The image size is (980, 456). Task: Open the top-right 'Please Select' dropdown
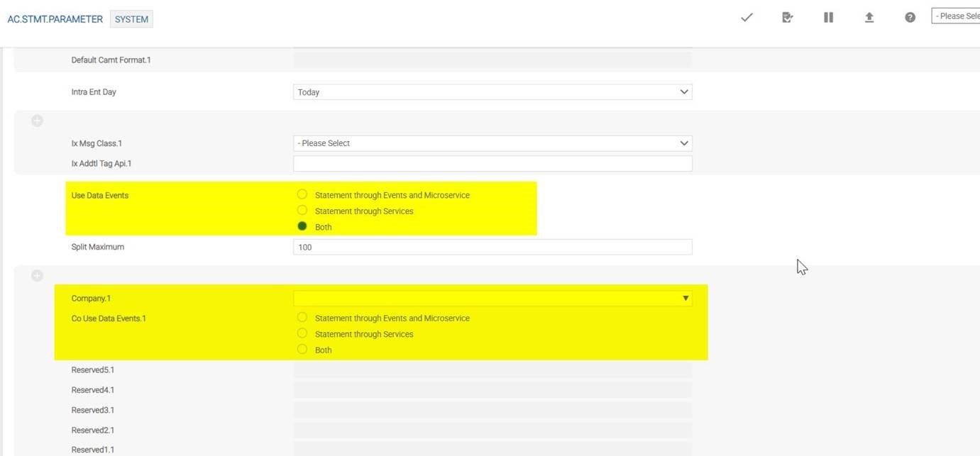click(955, 16)
